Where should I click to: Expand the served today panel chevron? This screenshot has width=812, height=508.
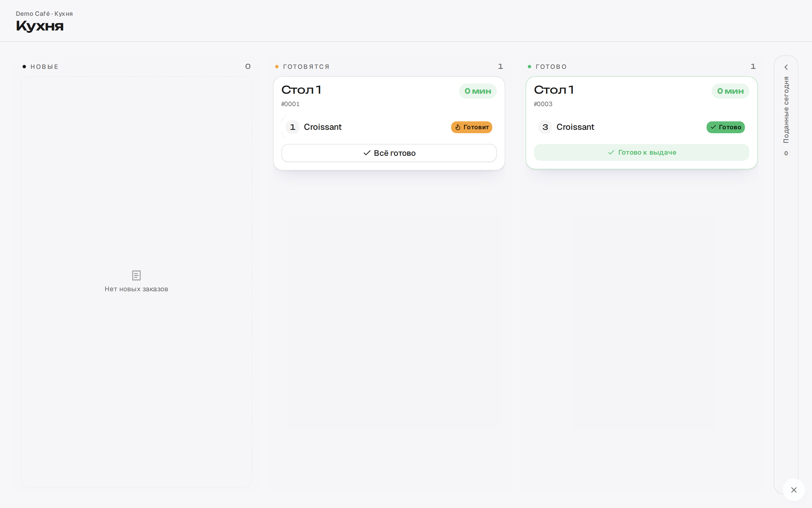pyautogui.click(x=786, y=67)
